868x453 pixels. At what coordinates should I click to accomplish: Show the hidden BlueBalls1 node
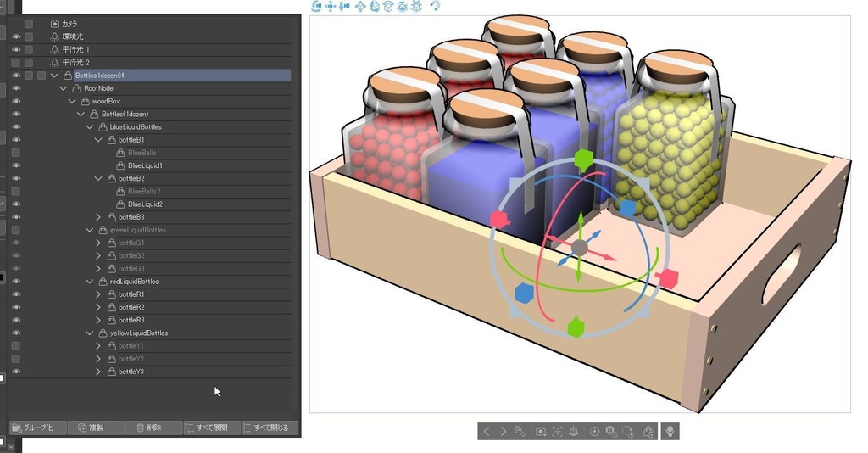(x=16, y=153)
